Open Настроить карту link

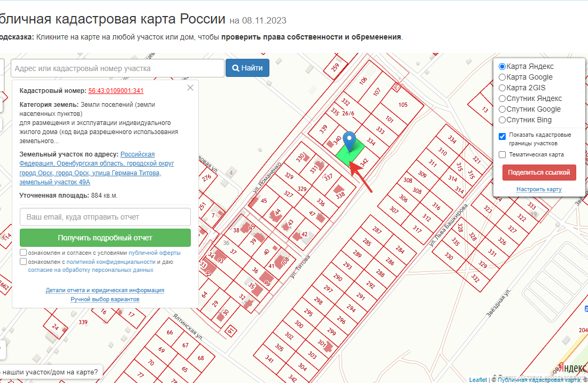539,189
